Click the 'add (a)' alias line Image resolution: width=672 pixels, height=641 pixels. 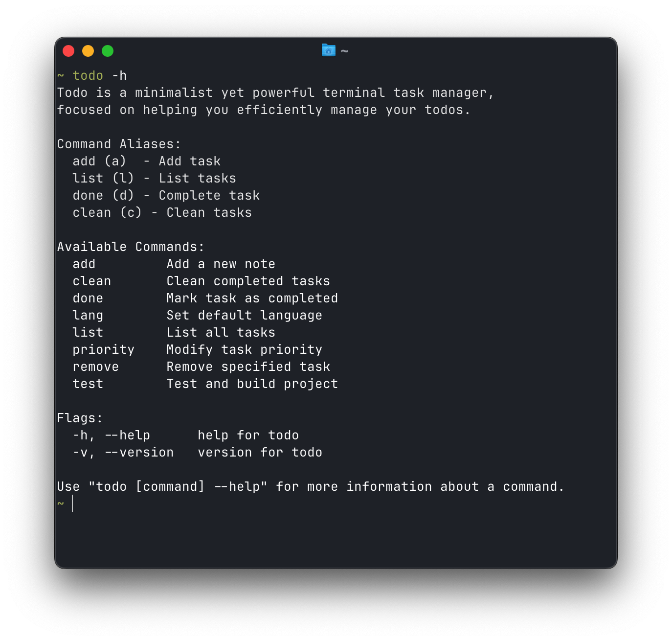pyautogui.click(x=147, y=161)
